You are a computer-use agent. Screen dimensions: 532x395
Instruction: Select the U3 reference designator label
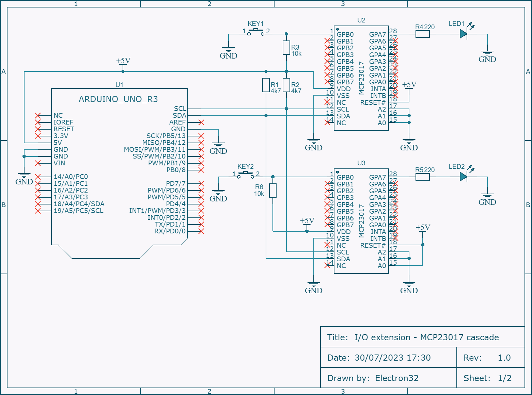point(361,163)
